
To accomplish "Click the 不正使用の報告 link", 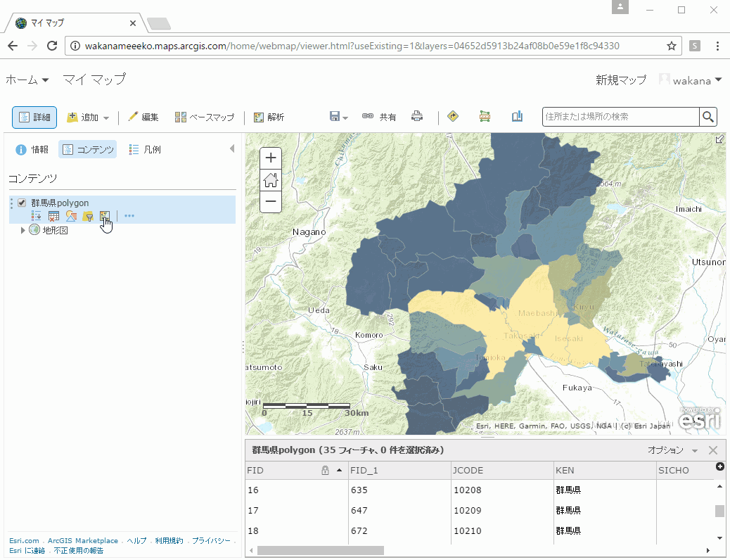I will pyautogui.click(x=78, y=550).
